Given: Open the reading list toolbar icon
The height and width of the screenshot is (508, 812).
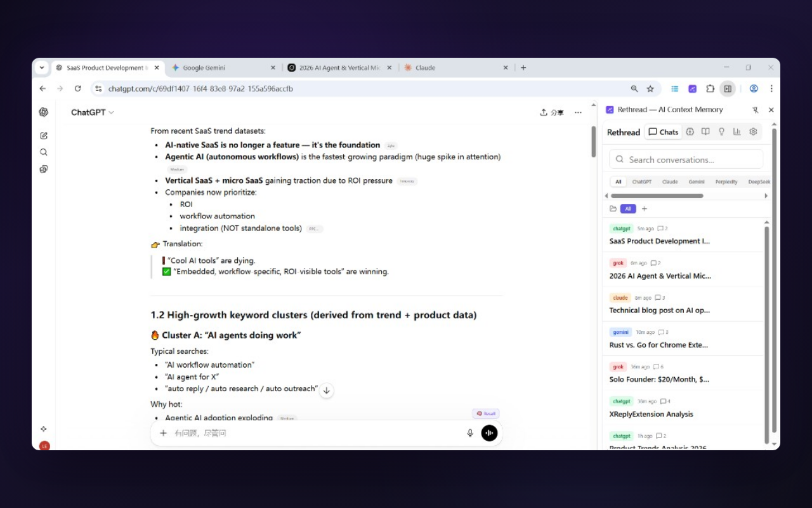Looking at the screenshot, I should tap(675, 89).
